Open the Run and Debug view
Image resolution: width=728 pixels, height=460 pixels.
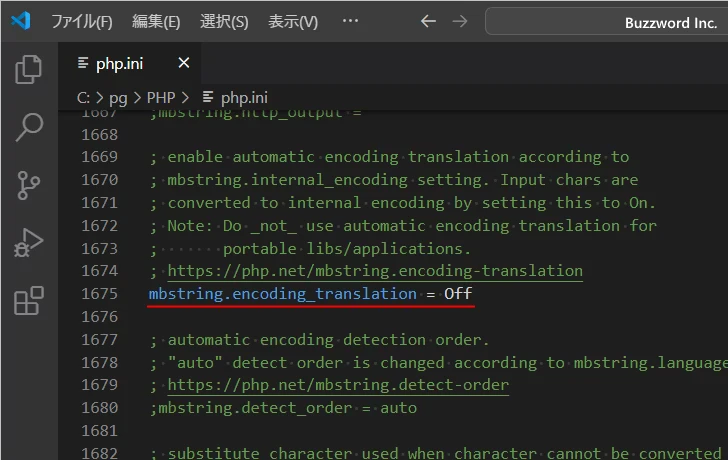point(28,243)
